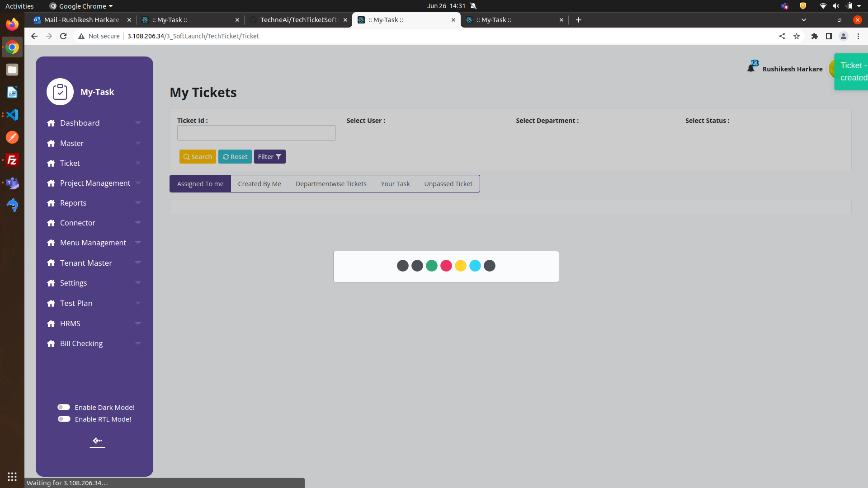Click the Reports home icon
This screenshot has width=868, height=488.
click(51, 203)
